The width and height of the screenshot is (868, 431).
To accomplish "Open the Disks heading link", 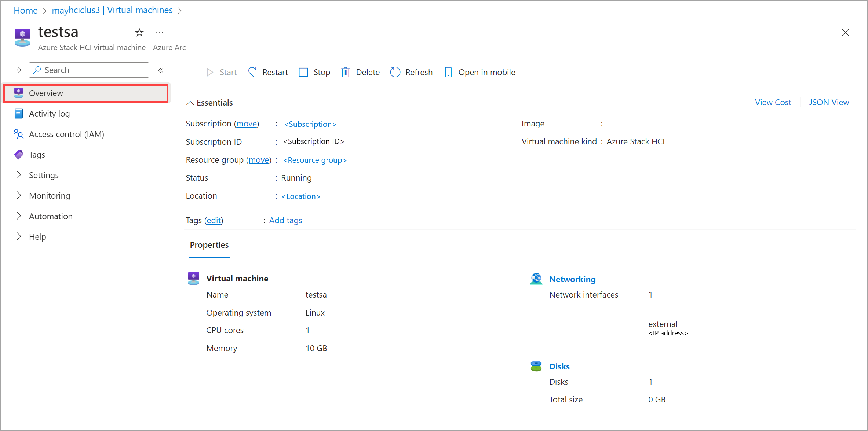I will click(x=559, y=366).
